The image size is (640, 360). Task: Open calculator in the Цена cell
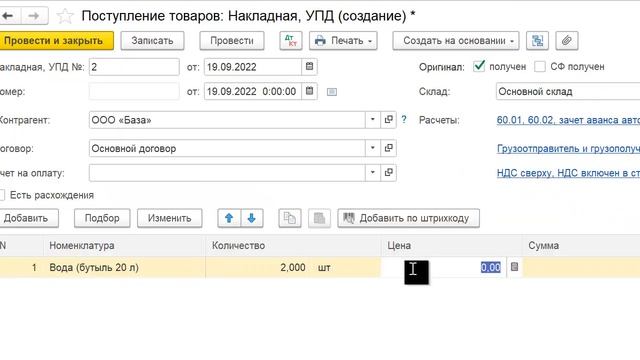[514, 267]
